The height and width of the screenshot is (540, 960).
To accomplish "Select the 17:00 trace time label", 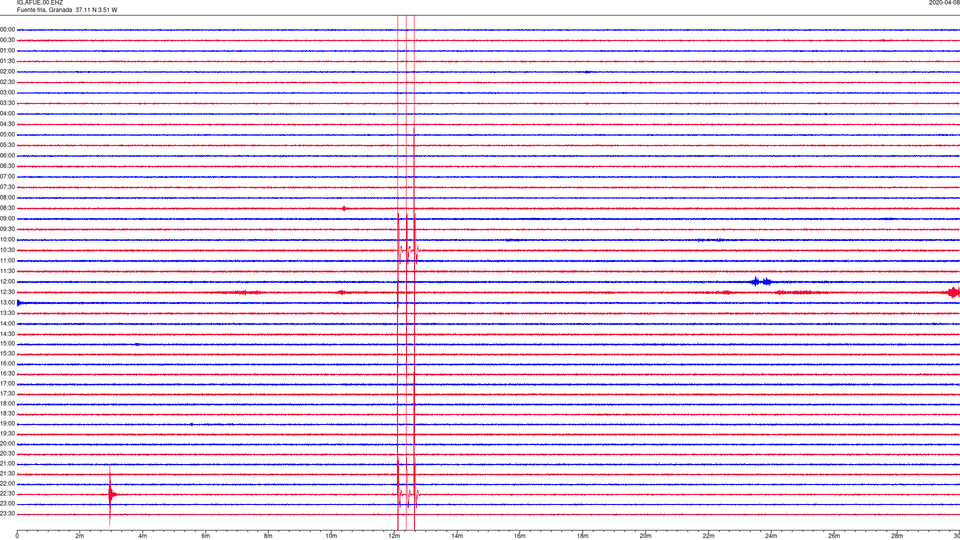I will (7, 384).
